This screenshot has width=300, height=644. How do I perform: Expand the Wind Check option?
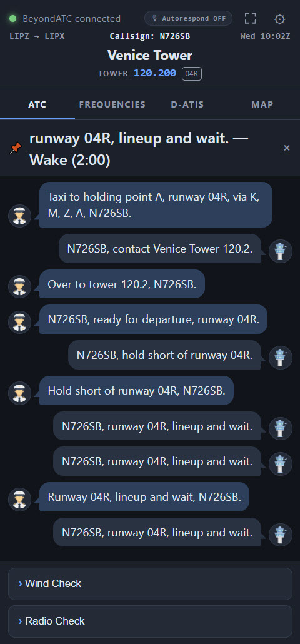point(150,583)
